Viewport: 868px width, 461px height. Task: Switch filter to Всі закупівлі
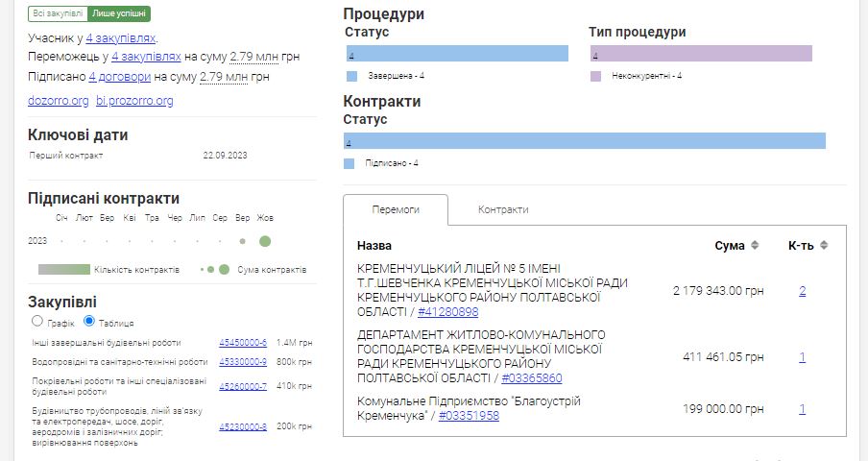(x=58, y=14)
